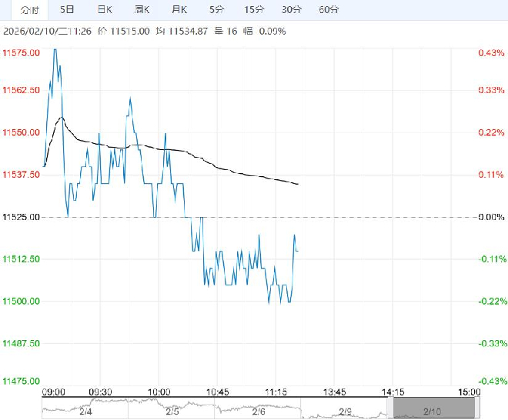Select the 日K daily candlestick tab
The width and height of the screenshot is (508, 420).
(105, 10)
